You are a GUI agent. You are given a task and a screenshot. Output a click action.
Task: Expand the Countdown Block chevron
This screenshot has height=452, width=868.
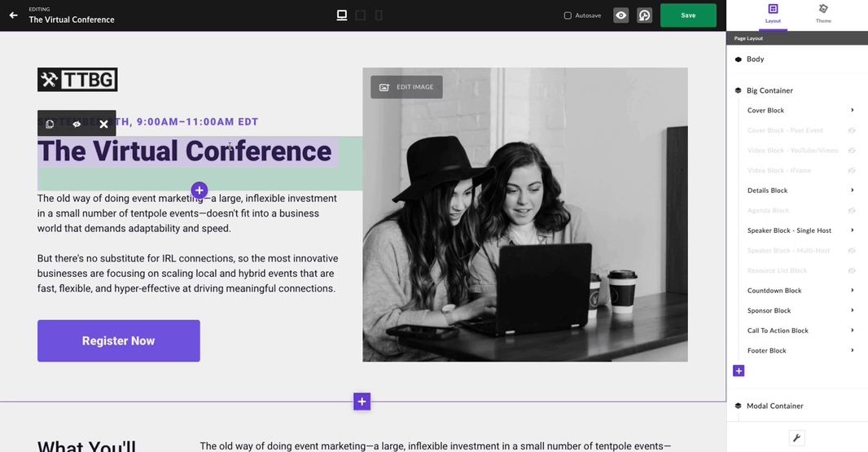click(x=852, y=290)
